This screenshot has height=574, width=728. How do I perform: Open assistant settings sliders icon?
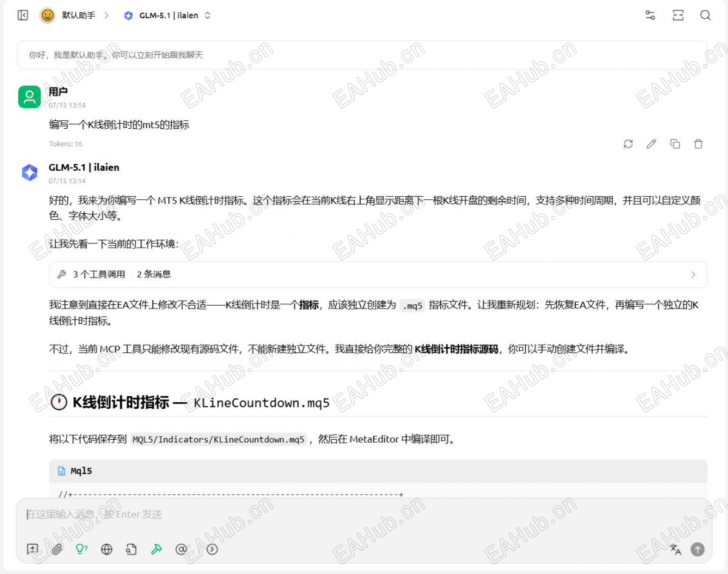(x=650, y=15)
